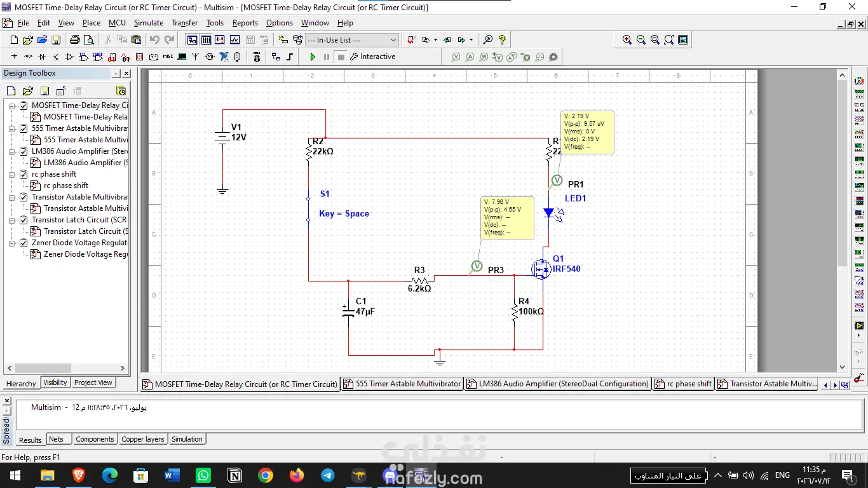Toggle checkbox for 555 Timer Astable design
The image size is (868, 488).
tap(24, 128)
